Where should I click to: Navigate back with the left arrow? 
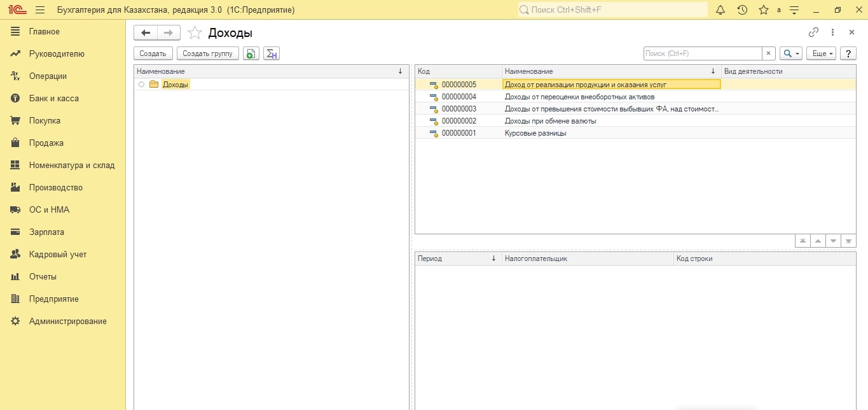(146, 33)
